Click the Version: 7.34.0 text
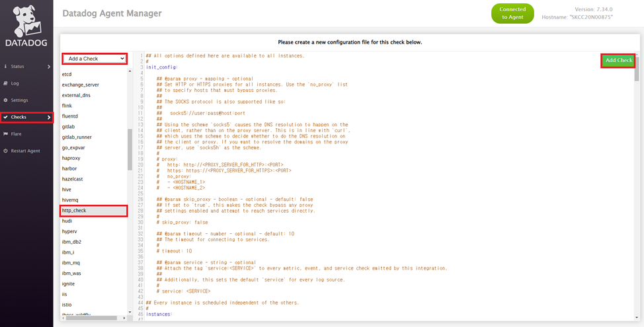644x327 pixels. coord(595,9)
